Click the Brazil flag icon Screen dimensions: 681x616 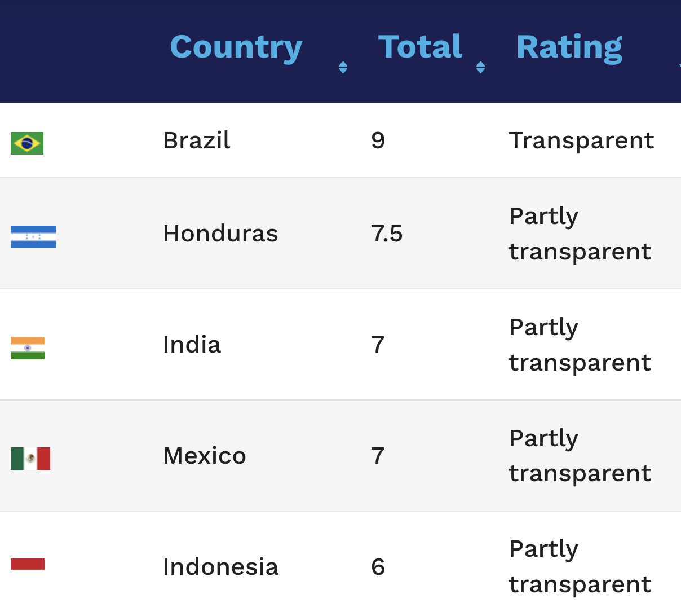tap(27, 143)
